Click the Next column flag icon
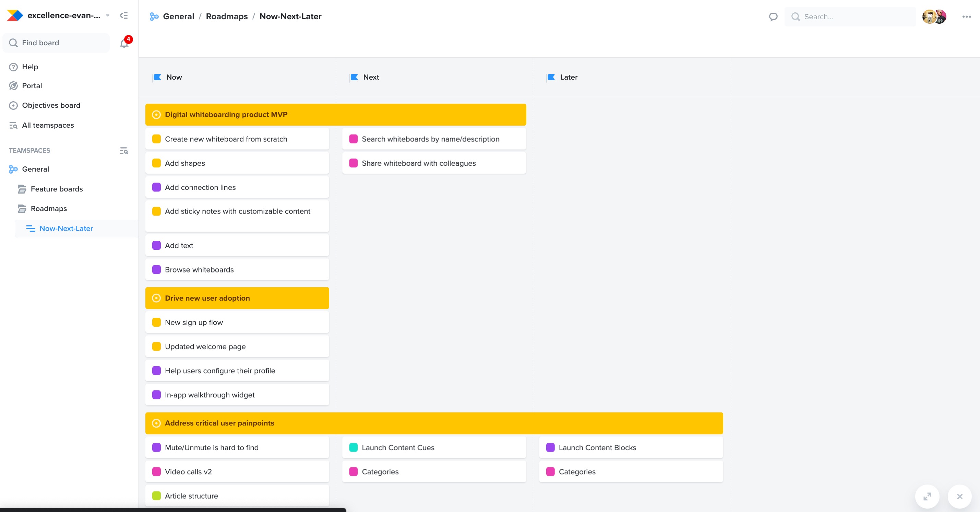The width and height of the screenshot is (980, 512). tap(354, 77)
